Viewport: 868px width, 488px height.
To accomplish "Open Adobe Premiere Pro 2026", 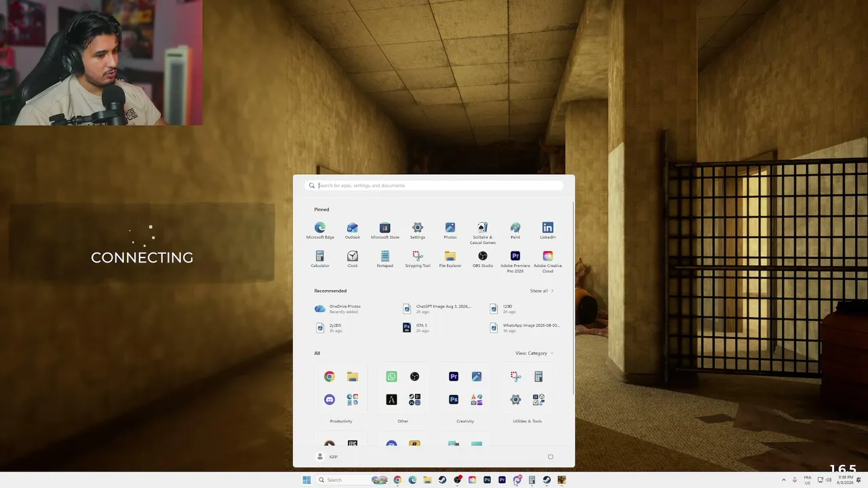I will tap(515, 262).
